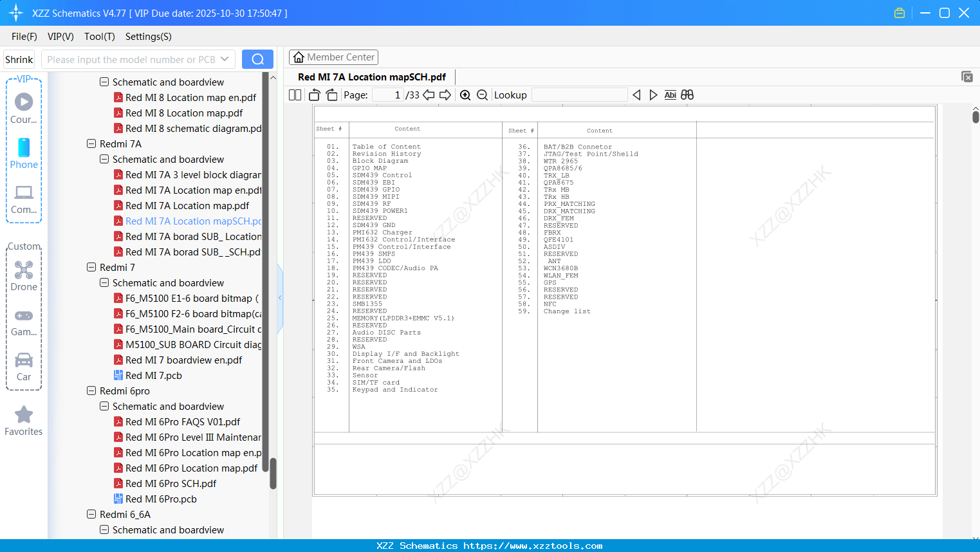The height and width of the screenshot is (552, 980).
Task: Zoom out of the PDF
Action: pos(483,95)
